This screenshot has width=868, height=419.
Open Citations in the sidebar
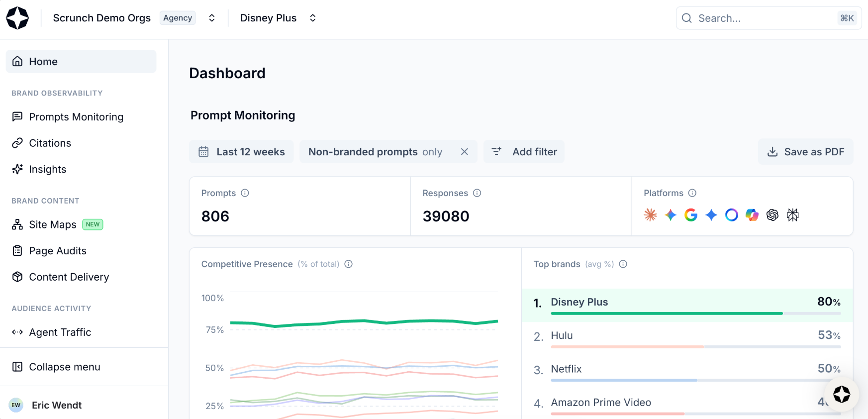click(x=81, y=143)
